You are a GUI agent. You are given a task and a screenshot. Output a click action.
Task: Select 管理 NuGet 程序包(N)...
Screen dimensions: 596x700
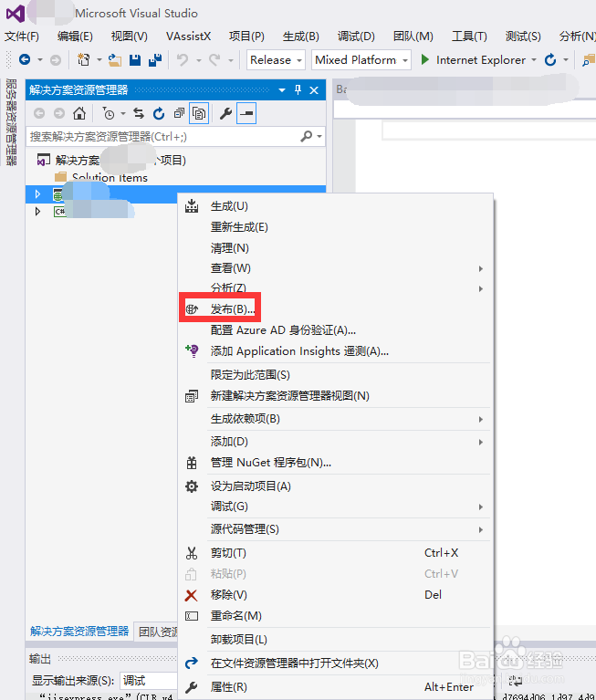[x=336, y=463]
